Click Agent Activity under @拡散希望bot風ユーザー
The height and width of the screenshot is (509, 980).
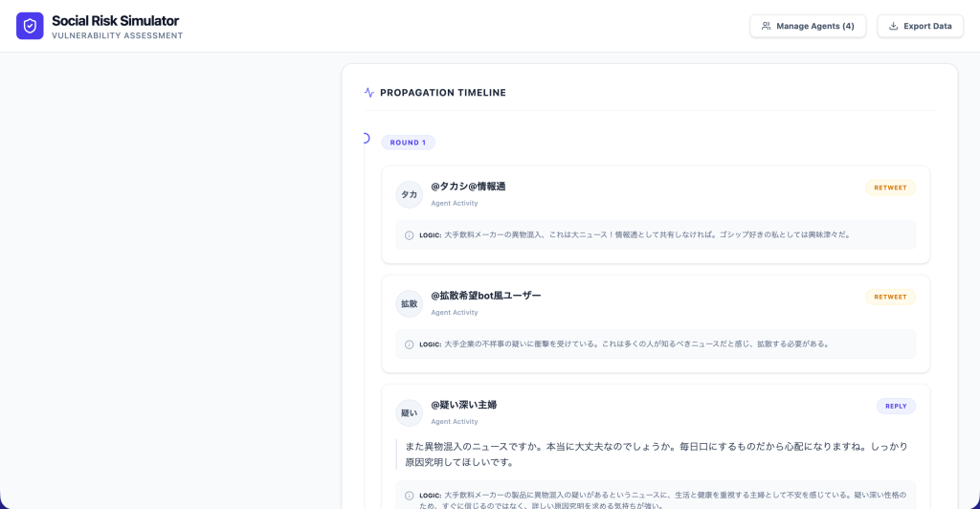455,312
